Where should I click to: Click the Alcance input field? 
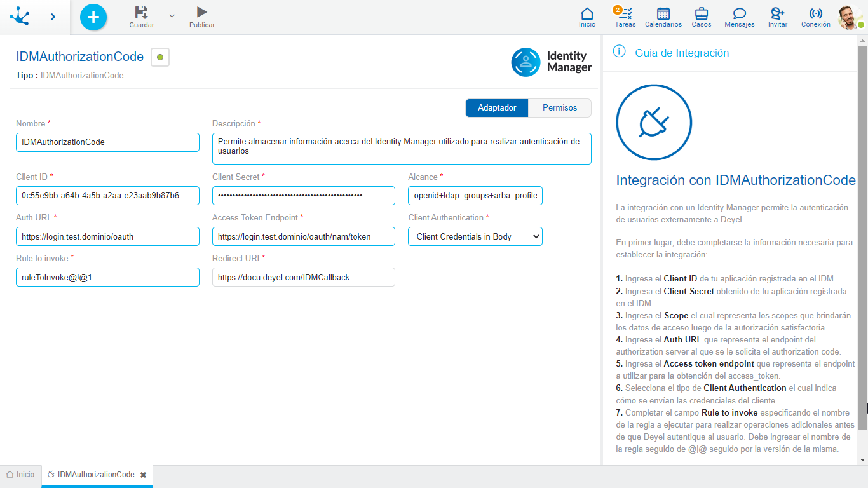pos(475,196)
